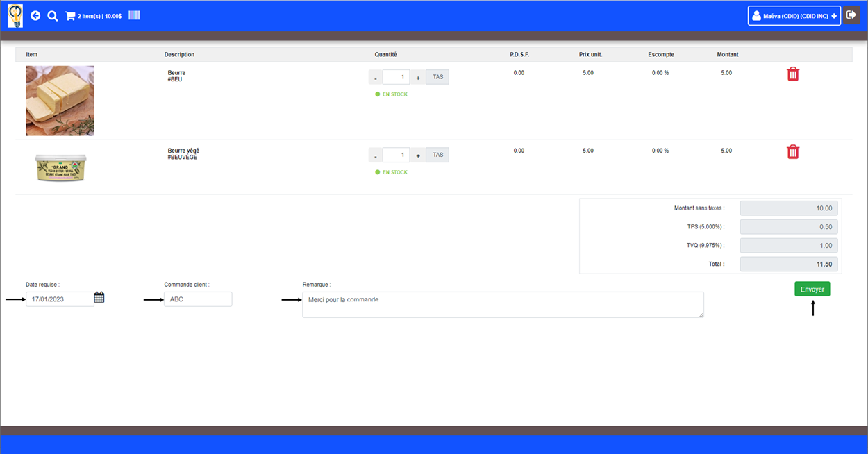Viewport: 868px width, 454px height.
Task: Click inside the Remarque text area
Action: (502, 305)
